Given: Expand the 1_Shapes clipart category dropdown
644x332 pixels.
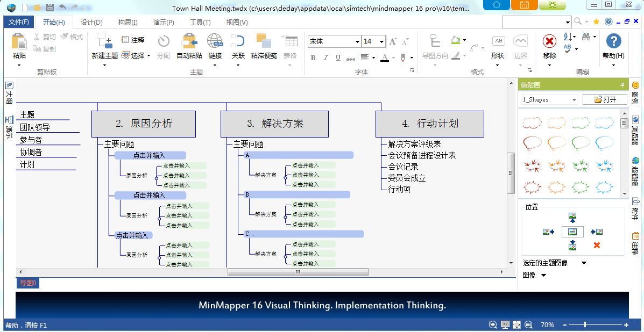Looking at the screenshot, I should (574, 100).
